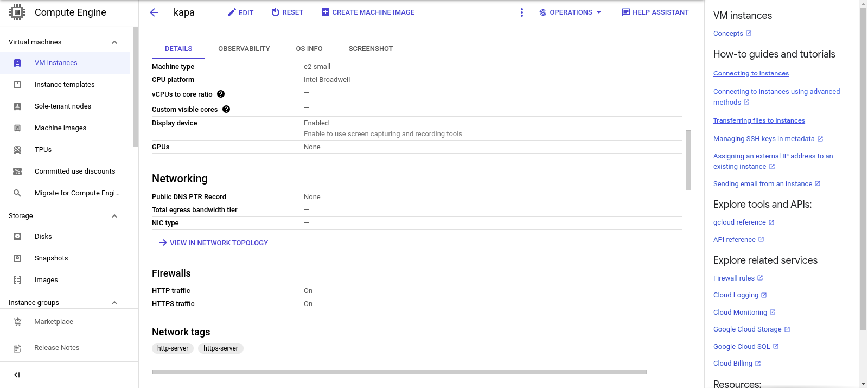The height and width of the screenshot is (388, 868).
Task: Click the Reset button
Action: point(288,12)
